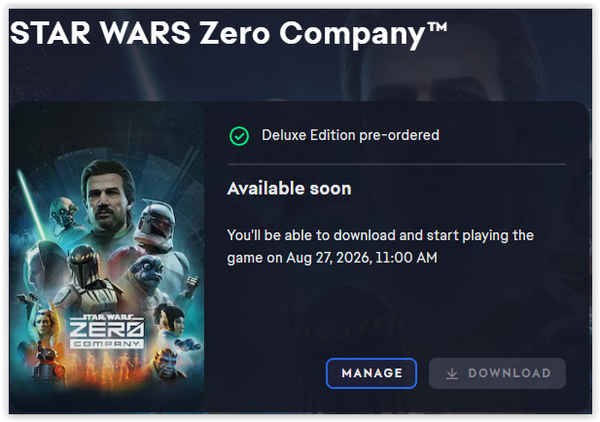Click the divider line under the pre-order status
The image size is (600, 422).
(396, 165)
